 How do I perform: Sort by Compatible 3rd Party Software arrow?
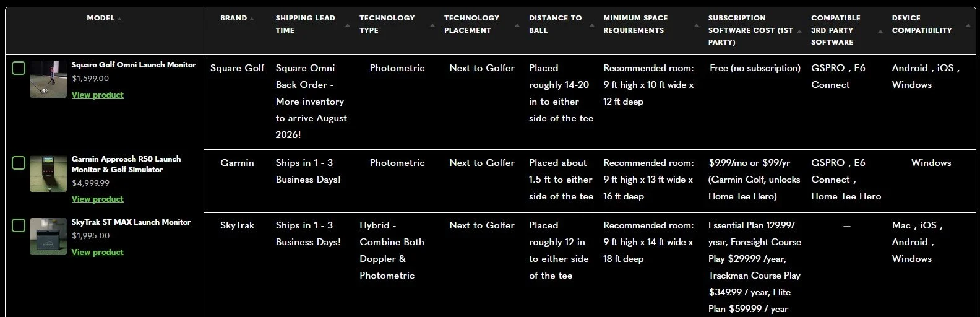coord(880,31)
